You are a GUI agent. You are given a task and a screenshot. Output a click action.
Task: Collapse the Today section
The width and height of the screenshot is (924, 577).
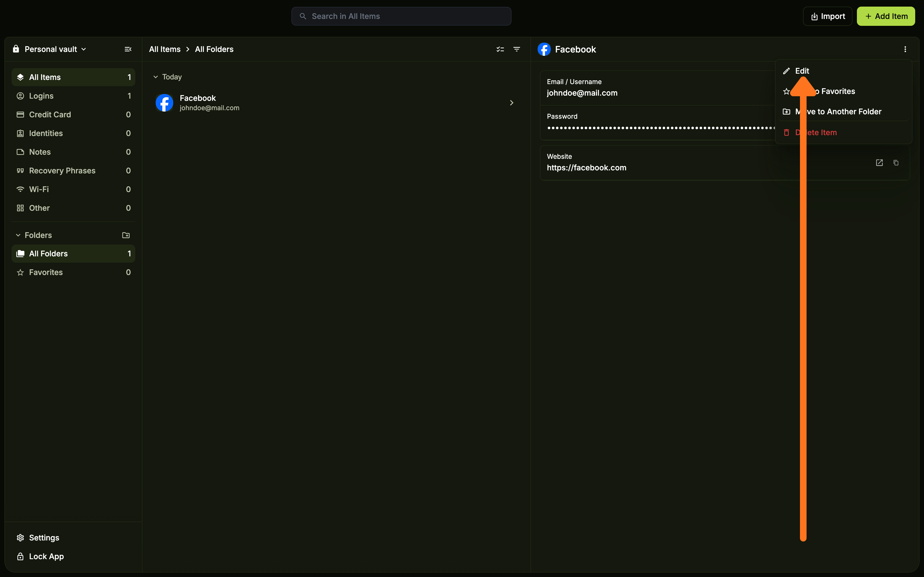(156, 77)
